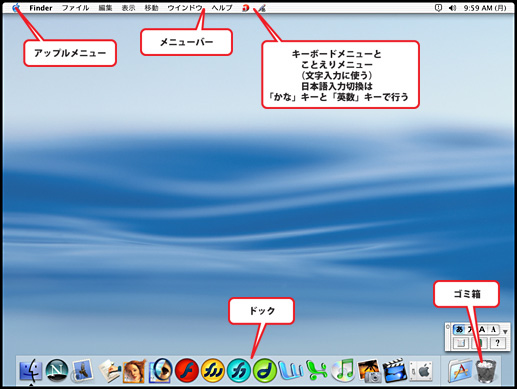Open the Finder icon in Dock
This screenshot has width=517, height=389.
pyautogui.click(x=31, y=370)
